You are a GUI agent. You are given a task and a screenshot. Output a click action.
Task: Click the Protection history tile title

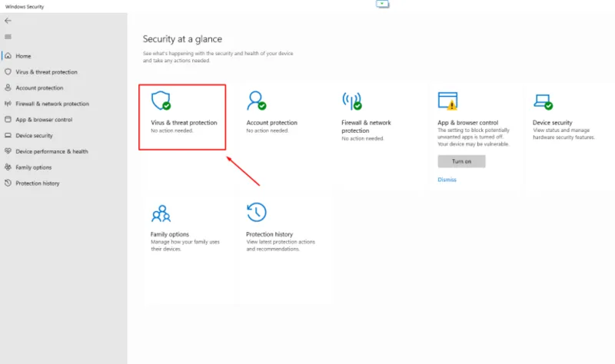coord(270,234)
